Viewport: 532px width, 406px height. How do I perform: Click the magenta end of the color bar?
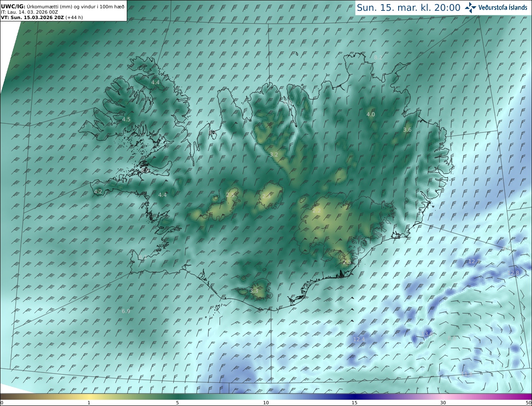525,396
